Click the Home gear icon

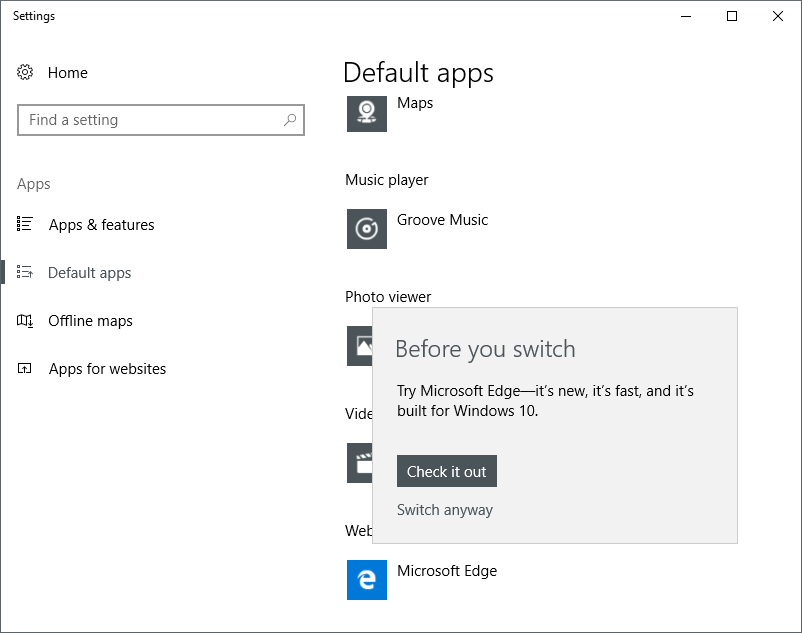[x=25, y=73]
